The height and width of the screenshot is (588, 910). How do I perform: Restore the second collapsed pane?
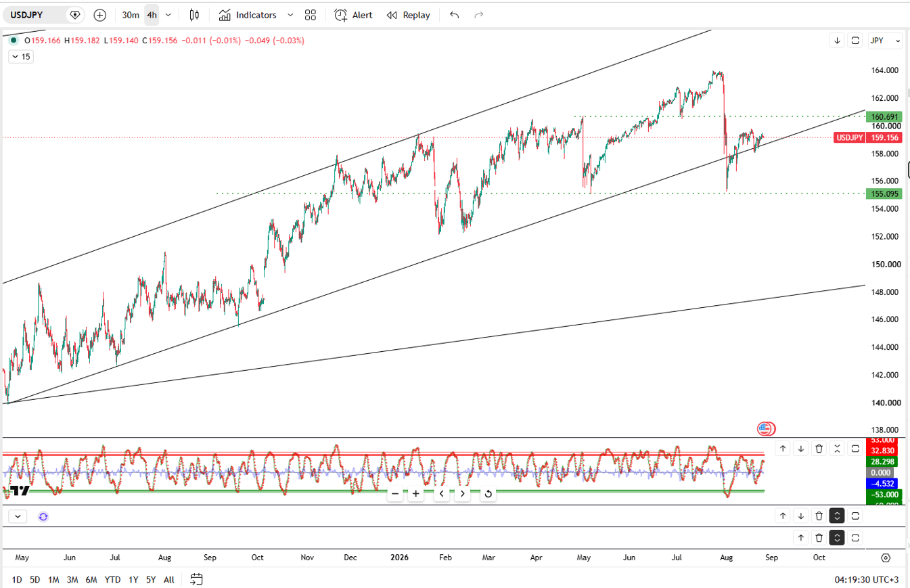pos(838,516)
